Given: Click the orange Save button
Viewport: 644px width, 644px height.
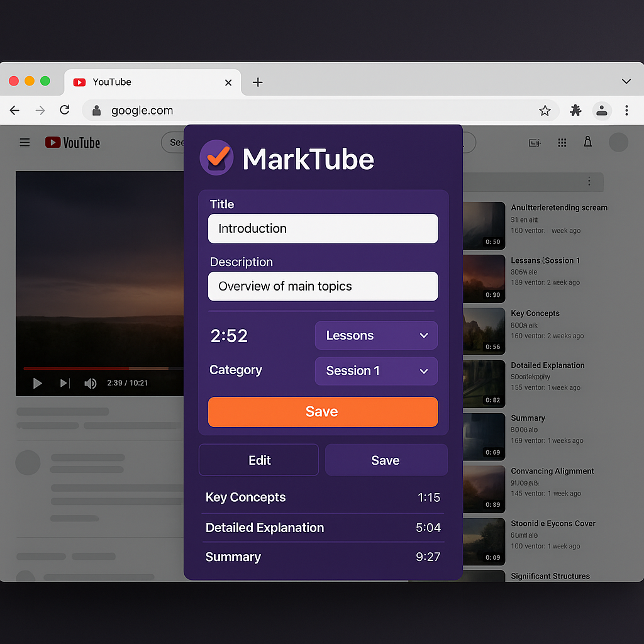Looking at the screenshot, I should point(323,411).
